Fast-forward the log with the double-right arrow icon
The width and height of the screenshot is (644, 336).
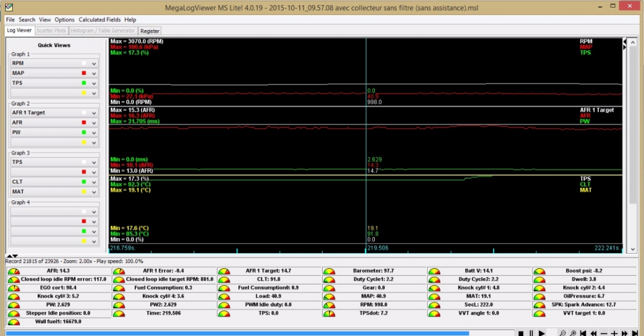click(625, 333)
